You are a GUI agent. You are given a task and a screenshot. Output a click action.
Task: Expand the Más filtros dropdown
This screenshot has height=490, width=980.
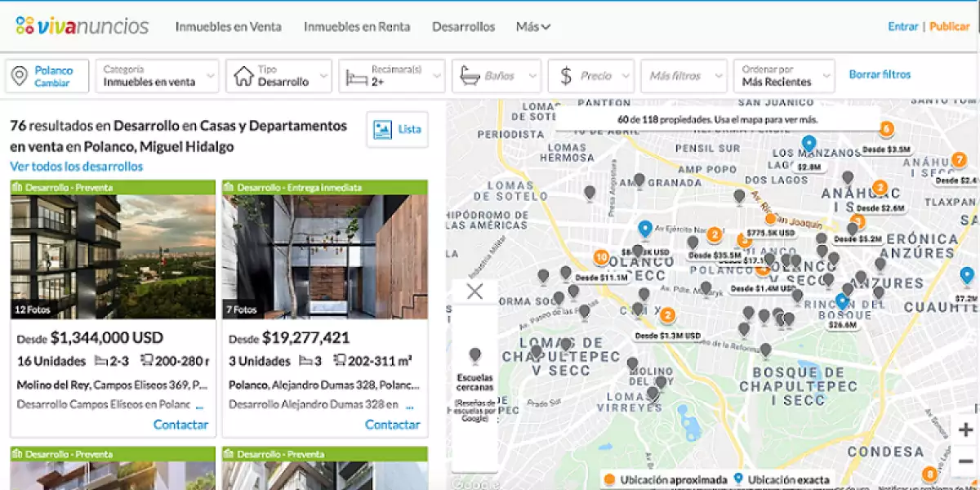683,76
